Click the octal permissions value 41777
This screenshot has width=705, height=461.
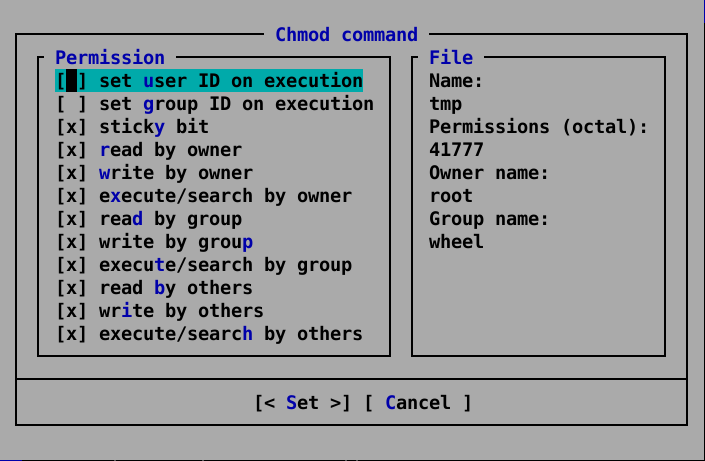(456, 150)
